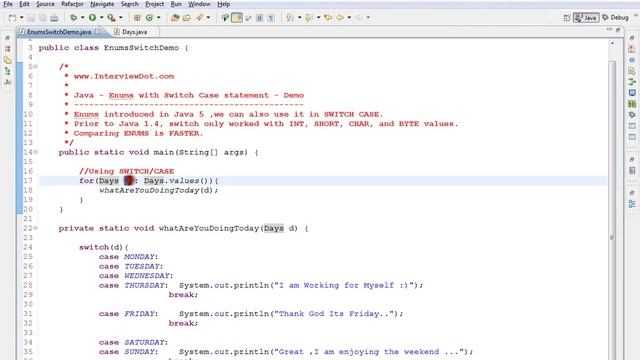Click the Run External Tools icon
The image size is (640, 360).
pyautogui.click(x=111, y=18)
